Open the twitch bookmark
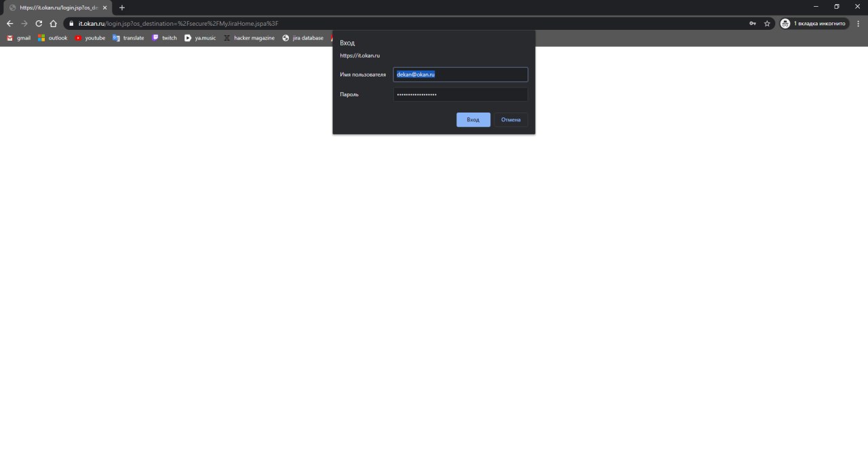The image size is (868, 470). click(x=164, y=38)
